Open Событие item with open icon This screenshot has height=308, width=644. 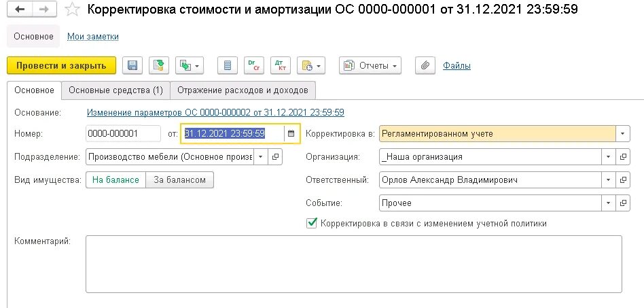point(623,203)
